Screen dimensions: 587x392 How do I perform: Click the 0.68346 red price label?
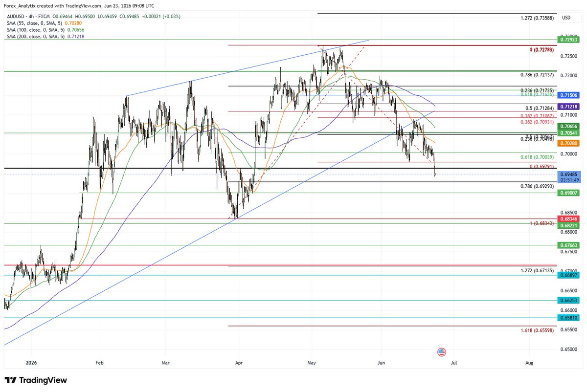pos(569,218)
